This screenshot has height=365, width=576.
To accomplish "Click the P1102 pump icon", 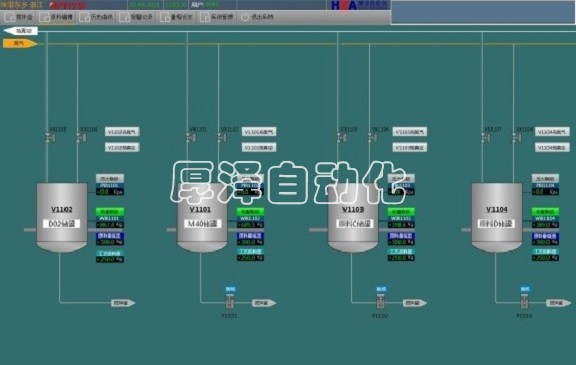I will click(x=380, y=303).
